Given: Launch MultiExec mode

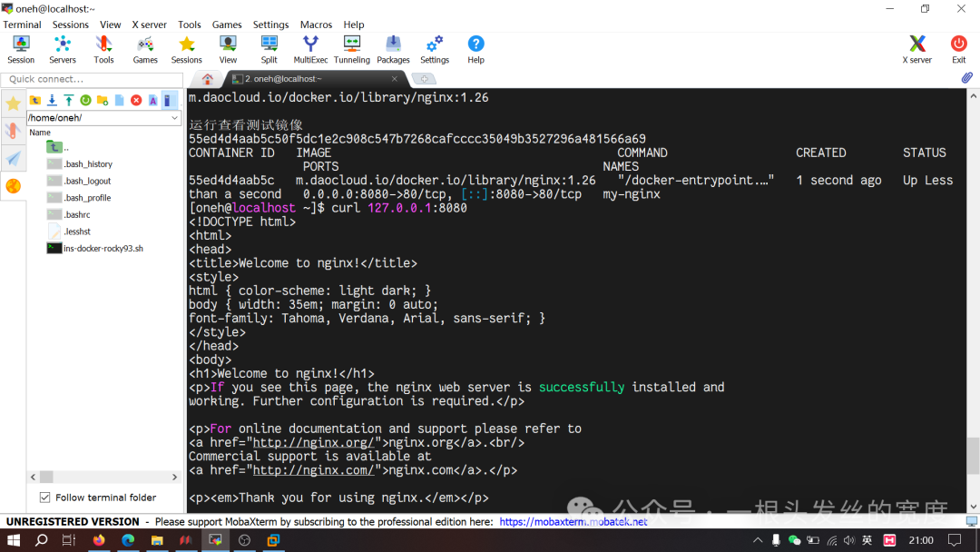Looking at the screenshot, I should point(310,49).
